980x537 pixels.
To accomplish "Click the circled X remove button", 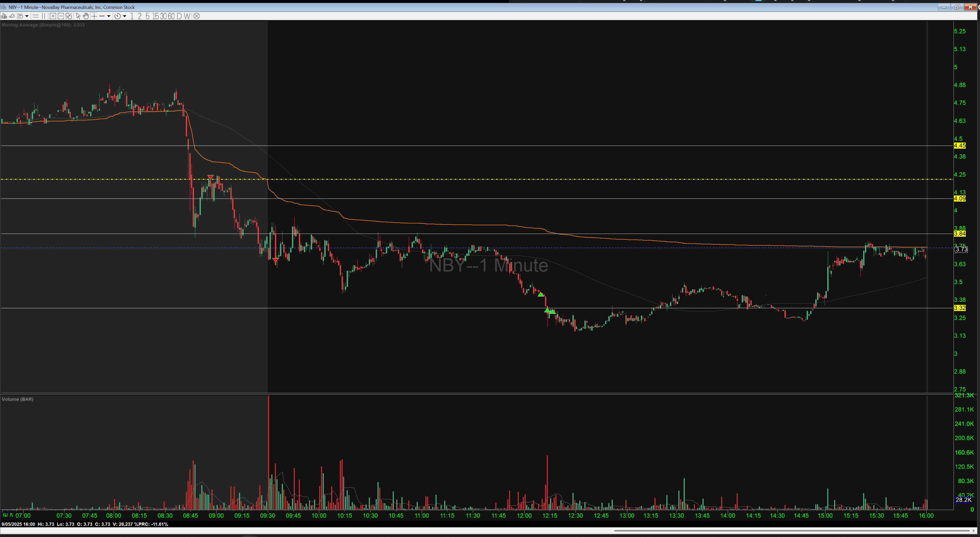I will [x=196, y=16].
